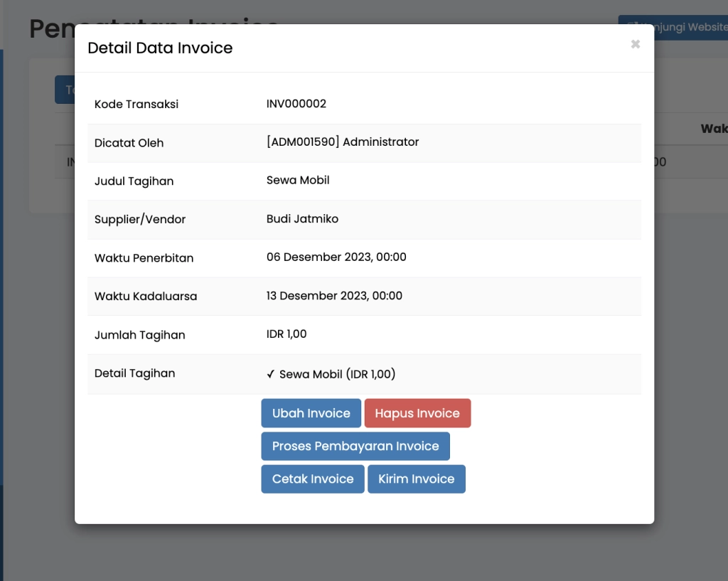Click the checkmark beside Sewa Mobil item

(270, 374)
